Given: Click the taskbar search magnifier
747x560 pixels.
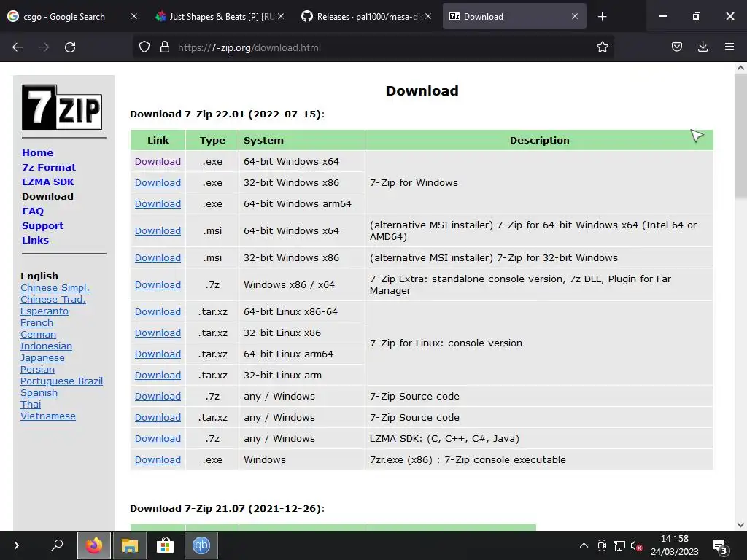Looking at the screenshot, I should pyautogui.click(x=57, y=545).
